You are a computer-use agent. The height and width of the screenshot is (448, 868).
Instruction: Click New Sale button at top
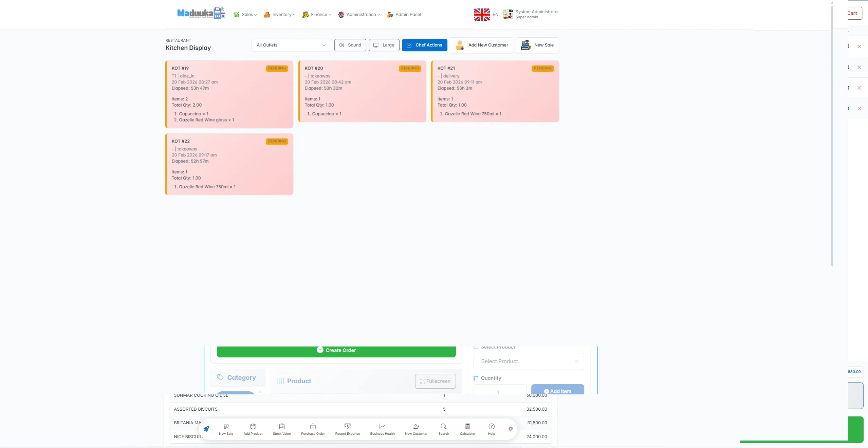point(537,45)
